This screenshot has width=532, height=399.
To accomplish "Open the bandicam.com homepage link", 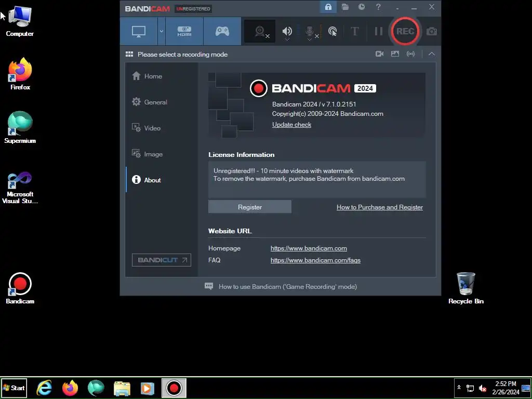I will tap(309, 248).
